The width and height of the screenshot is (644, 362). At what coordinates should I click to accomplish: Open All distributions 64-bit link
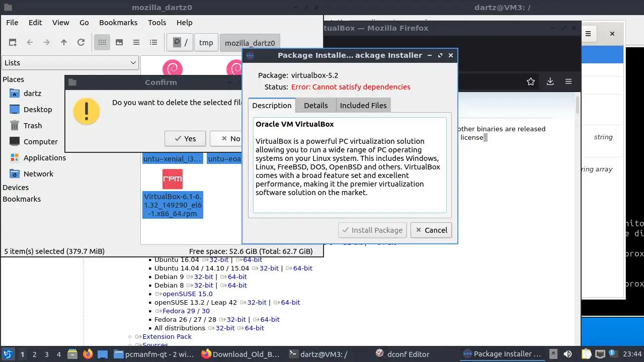coord(254,328)
